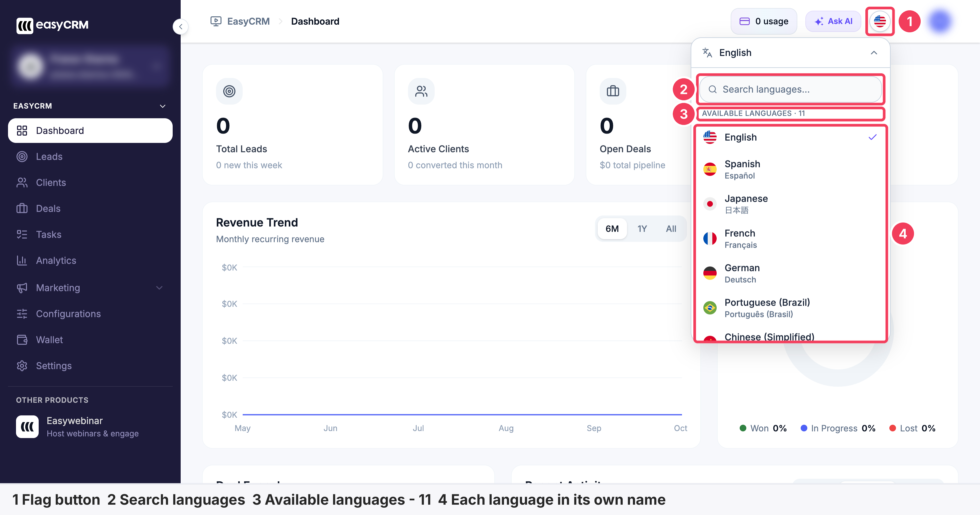Collapse the English language dropdown header
The width and height of the screenshot is (980, 515).
790,53
